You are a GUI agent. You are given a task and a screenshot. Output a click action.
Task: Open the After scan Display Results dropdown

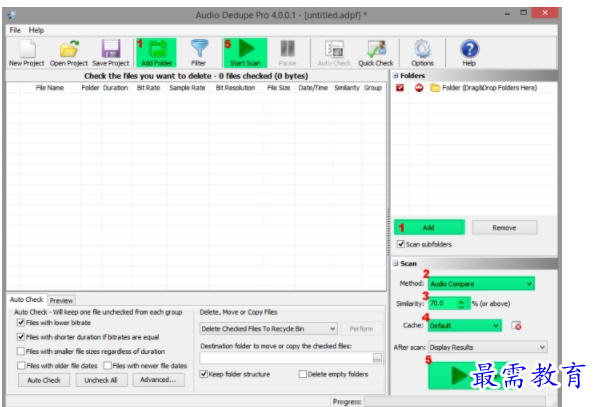point(488,347)
